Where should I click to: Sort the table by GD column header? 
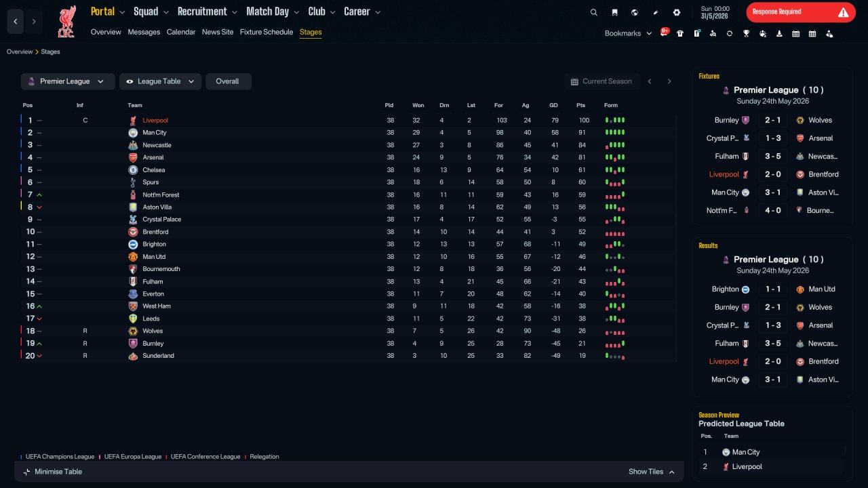pyautogui.click(x=553, y=105)
